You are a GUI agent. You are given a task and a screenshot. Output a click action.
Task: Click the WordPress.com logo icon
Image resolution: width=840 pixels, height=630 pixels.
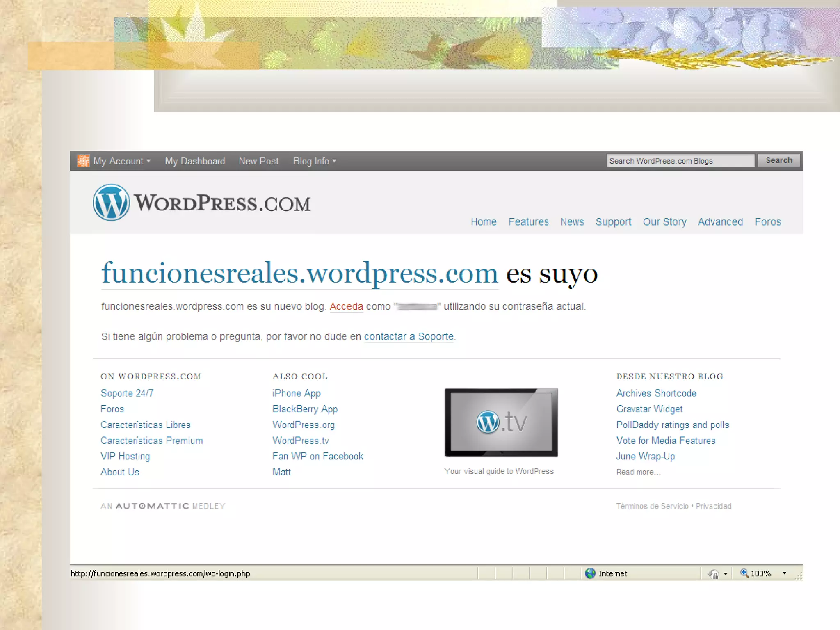pos(111,203)
